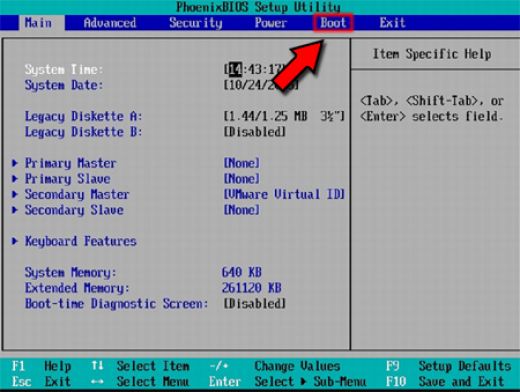Toggle Boot-time Diagnostic Screen setting
The height and width of the screenshot is (392, 520).
(255, 304)
